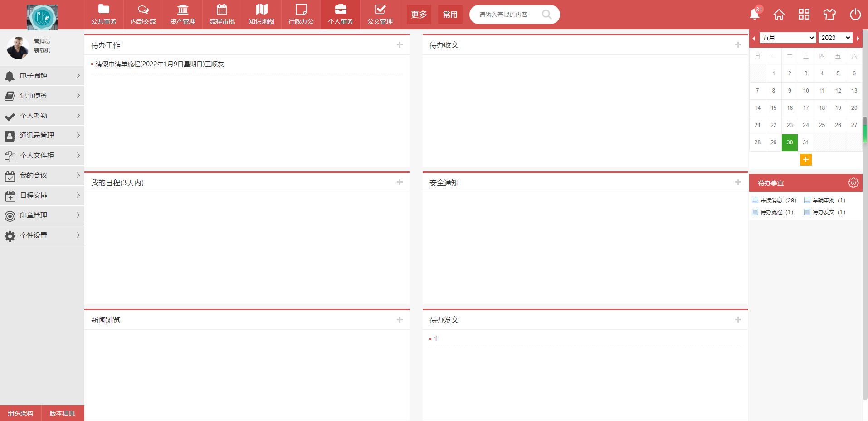Open the year dropdown showing 2023

[x=835, y=38]
